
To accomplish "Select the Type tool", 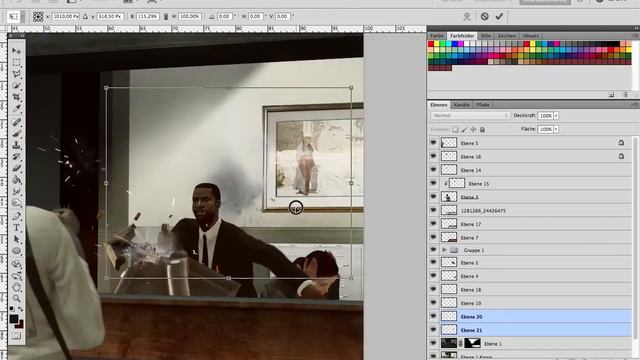I will click(x=16, y=227).
